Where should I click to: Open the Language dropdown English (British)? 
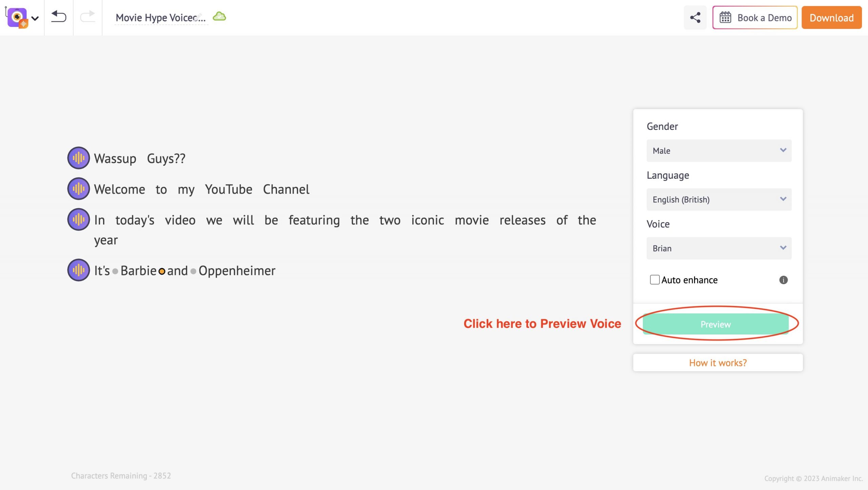(719, 199)
